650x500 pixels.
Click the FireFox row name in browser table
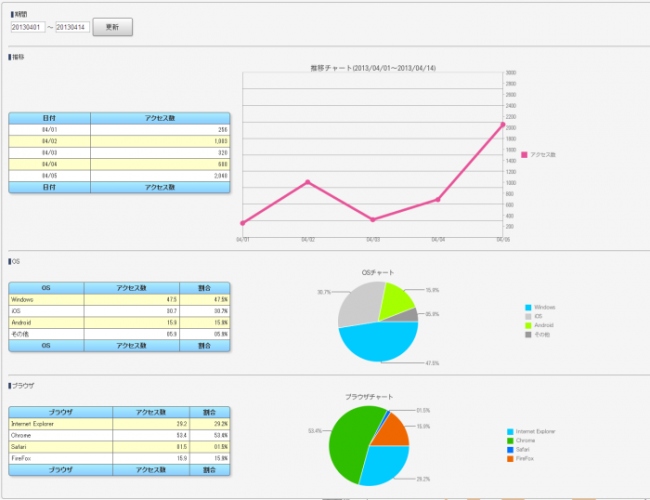coord(21,459)
